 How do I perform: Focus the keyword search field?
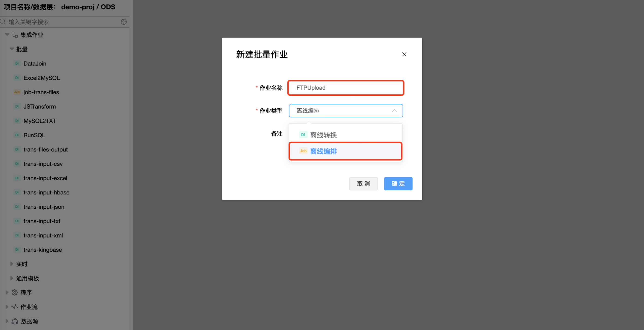point(64,22)
